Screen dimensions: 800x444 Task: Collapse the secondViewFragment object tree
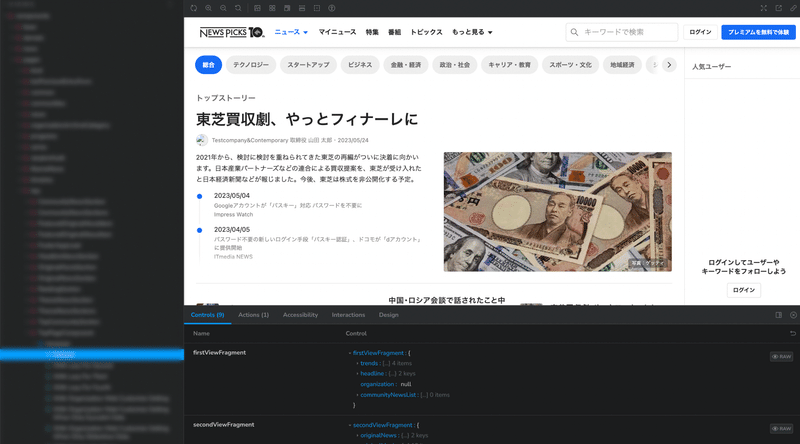350,425
